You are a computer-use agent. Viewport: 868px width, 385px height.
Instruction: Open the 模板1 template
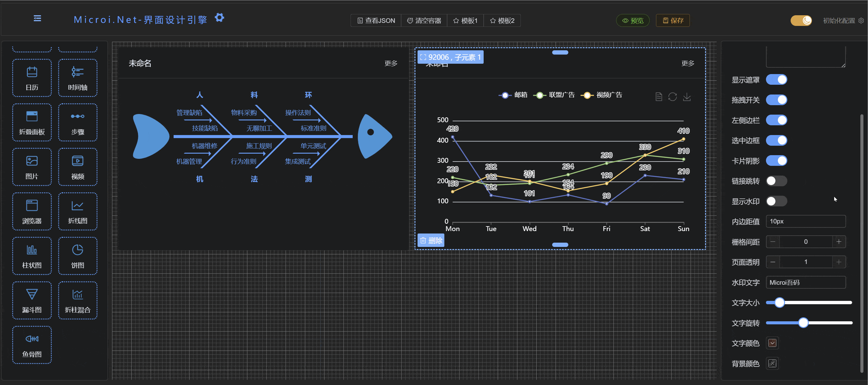(465, 20)
